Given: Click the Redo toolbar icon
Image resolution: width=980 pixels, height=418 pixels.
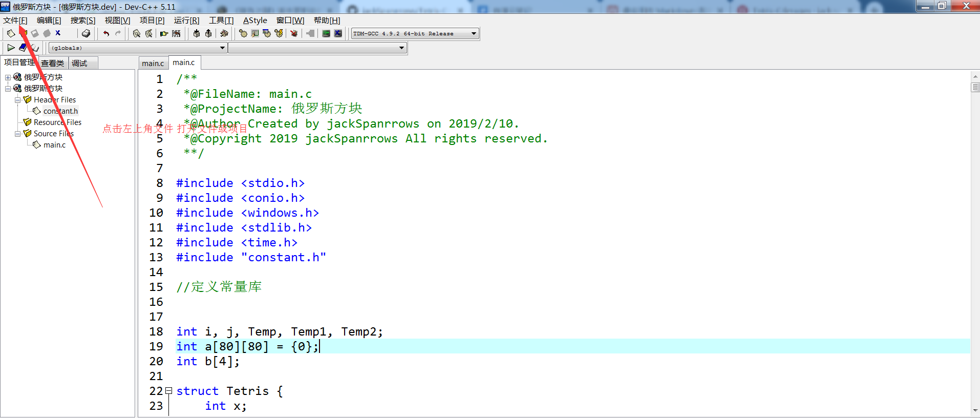Looking at the screenshot, I should (x=118, y=33).
